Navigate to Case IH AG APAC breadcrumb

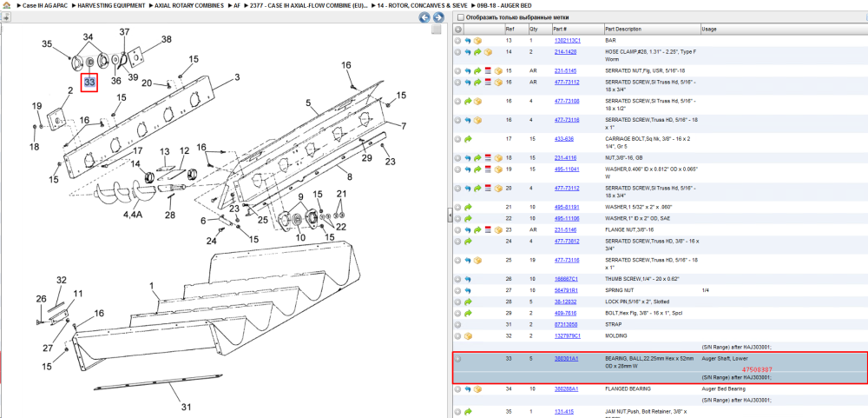tap(45, 5)
